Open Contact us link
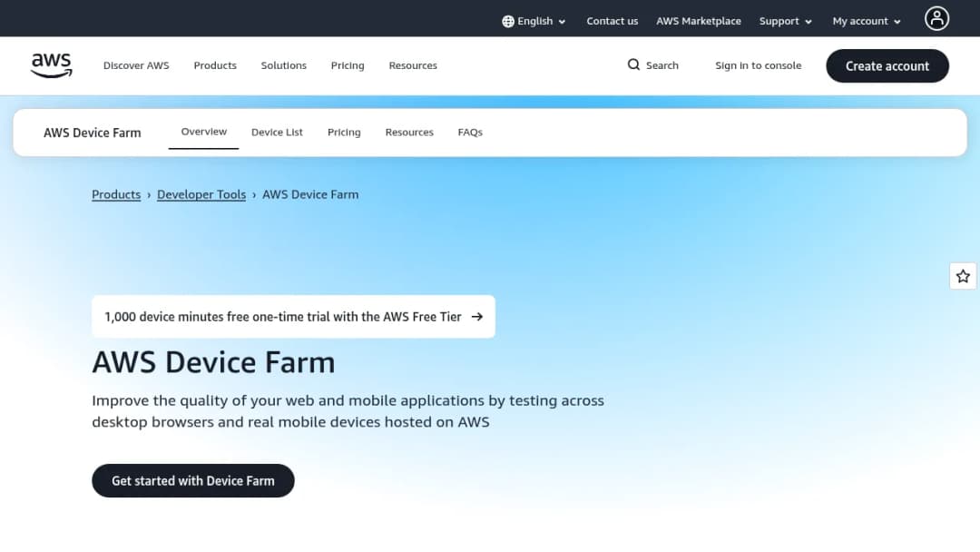 612,21
